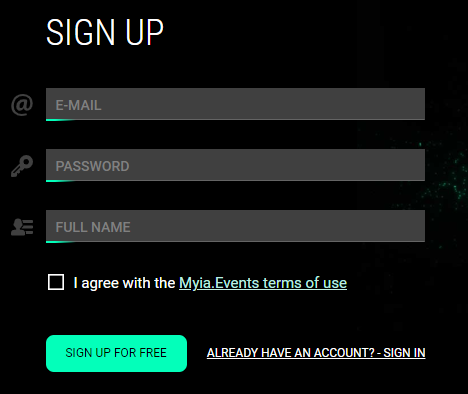Click the right end of the password field
468x394 pixels.
point(417,165)
